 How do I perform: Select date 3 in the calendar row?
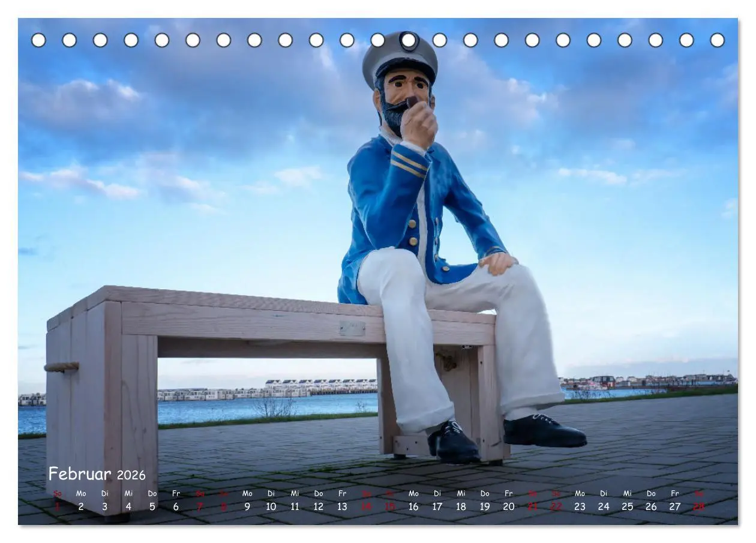click(104, 506)
